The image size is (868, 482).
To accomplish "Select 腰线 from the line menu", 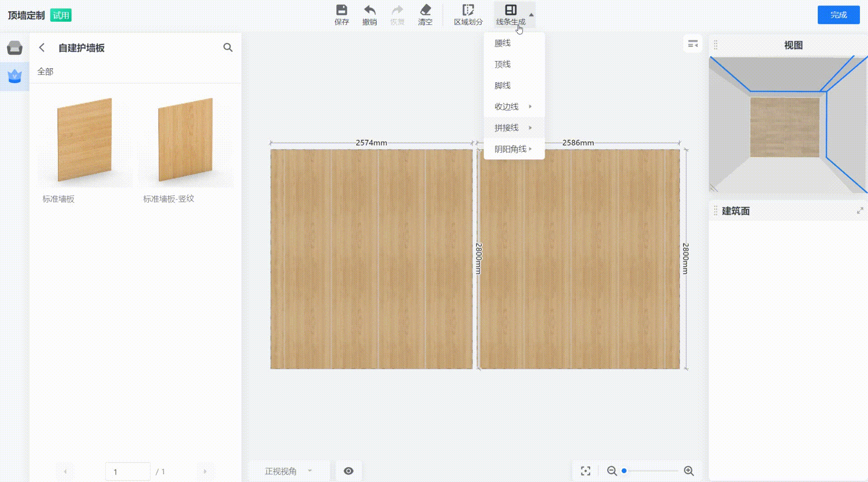I will 502,43.
